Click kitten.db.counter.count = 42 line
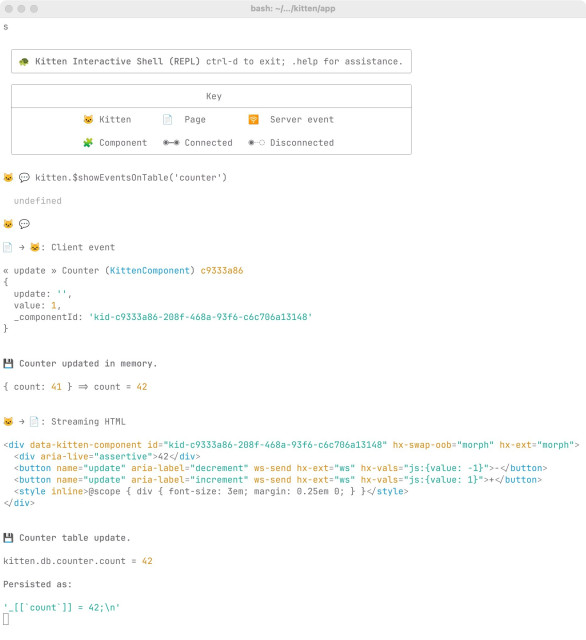Screen dimensions: 586x640 click(78, 561)
